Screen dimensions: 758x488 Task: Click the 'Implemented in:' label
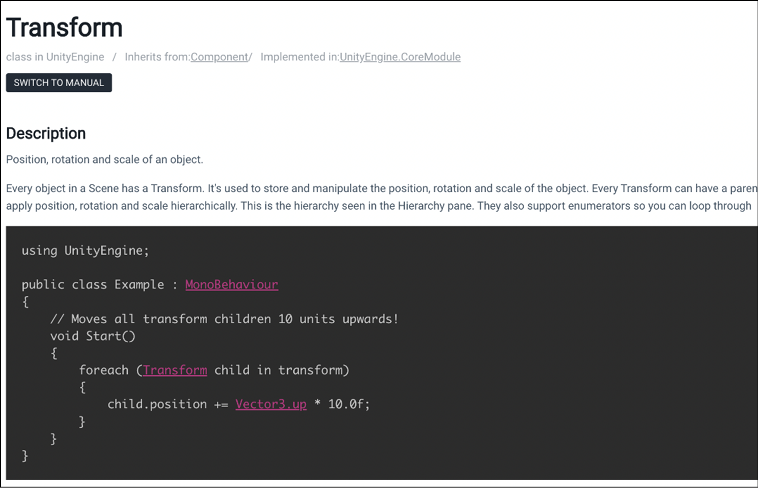point(300,57)
